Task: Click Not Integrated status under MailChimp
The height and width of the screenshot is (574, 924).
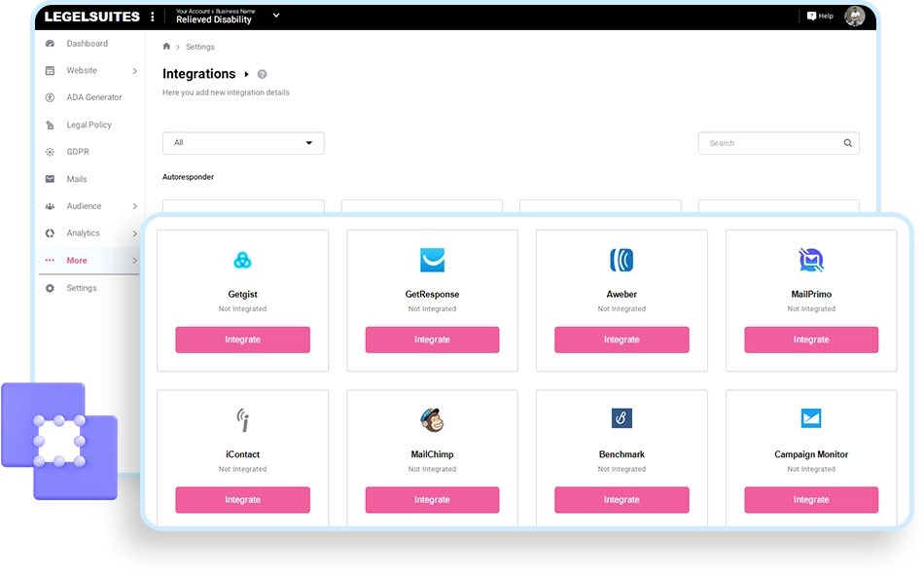Action: click(432, 469)
